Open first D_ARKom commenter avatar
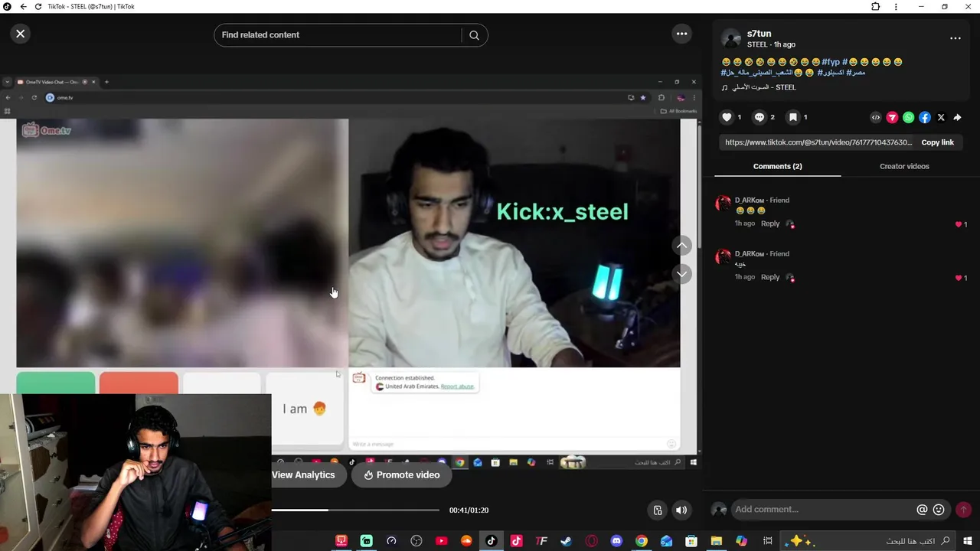The width and height of the screenshot is (980, 551). pyautogui.click(x=723, y=203)
